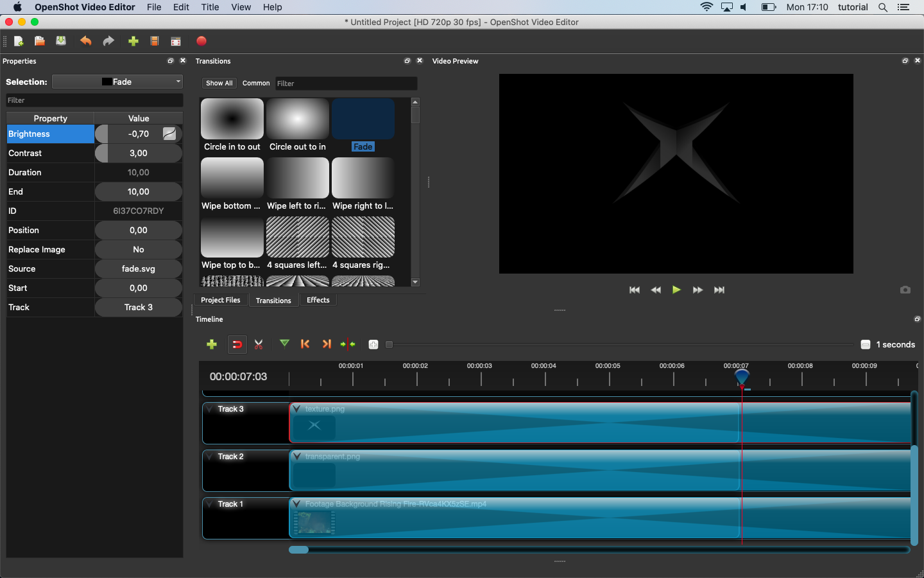The image size is (924, 578).
Task: Open the Selection dropdown showing Fade
Action: pyautogui.click(x=117, y=82)
